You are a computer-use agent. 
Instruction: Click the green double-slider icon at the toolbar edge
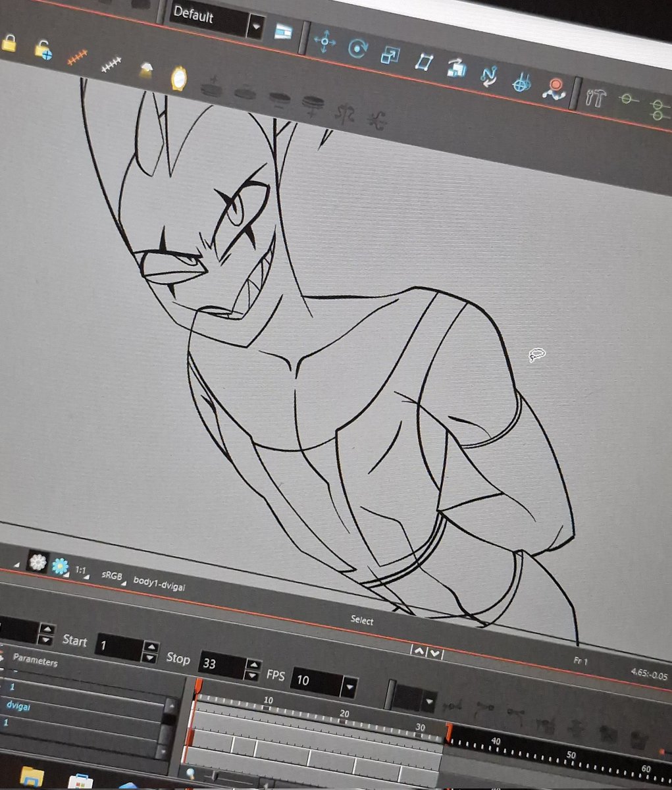[x=659, y=109]
